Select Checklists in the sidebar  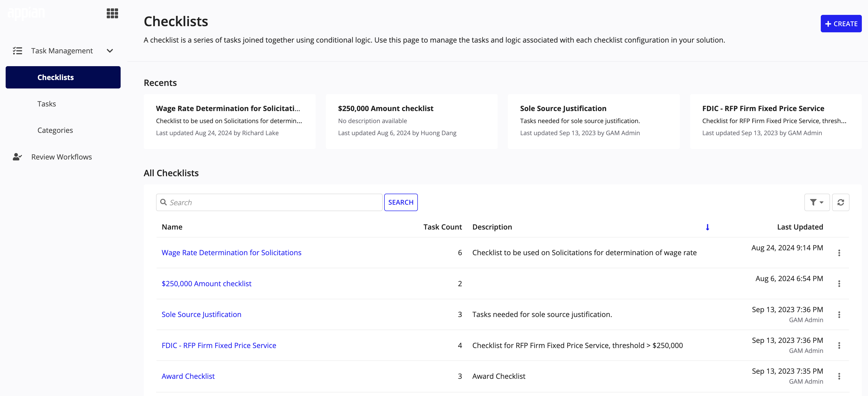[63, 77]
